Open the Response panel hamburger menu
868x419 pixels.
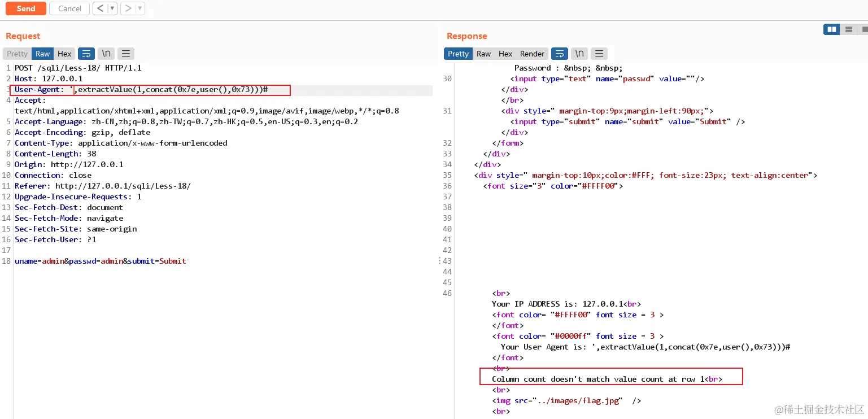coord(599,54)
